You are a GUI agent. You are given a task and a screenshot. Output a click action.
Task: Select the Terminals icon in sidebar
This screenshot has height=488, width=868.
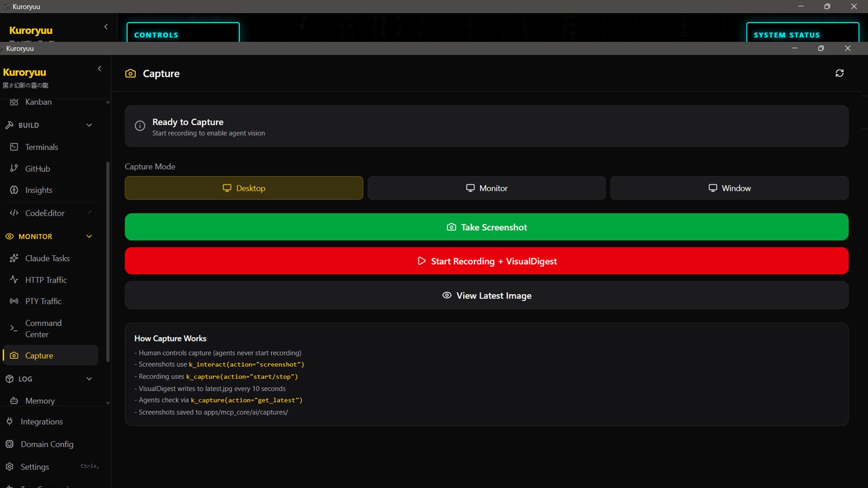(14, 147)
